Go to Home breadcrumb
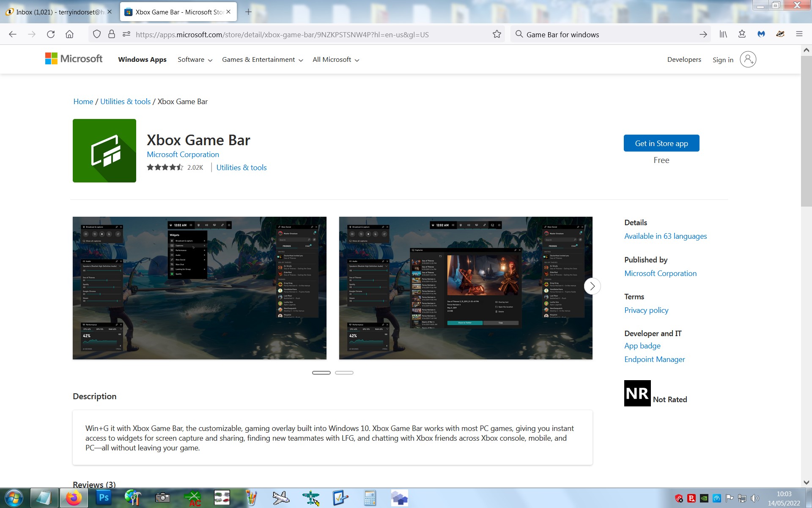This screenshot has width=812, height=508. click(x=83, y=102)
